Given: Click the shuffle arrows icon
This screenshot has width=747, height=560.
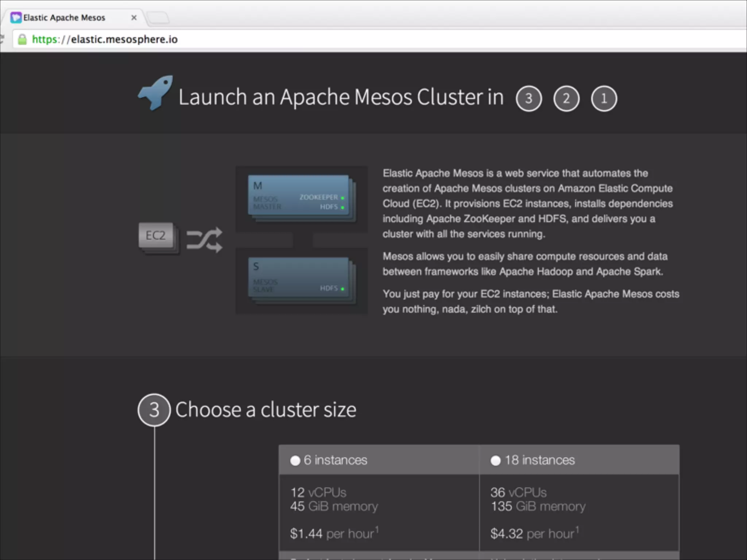Looking at the screenshot, I should tap(204, 240).
